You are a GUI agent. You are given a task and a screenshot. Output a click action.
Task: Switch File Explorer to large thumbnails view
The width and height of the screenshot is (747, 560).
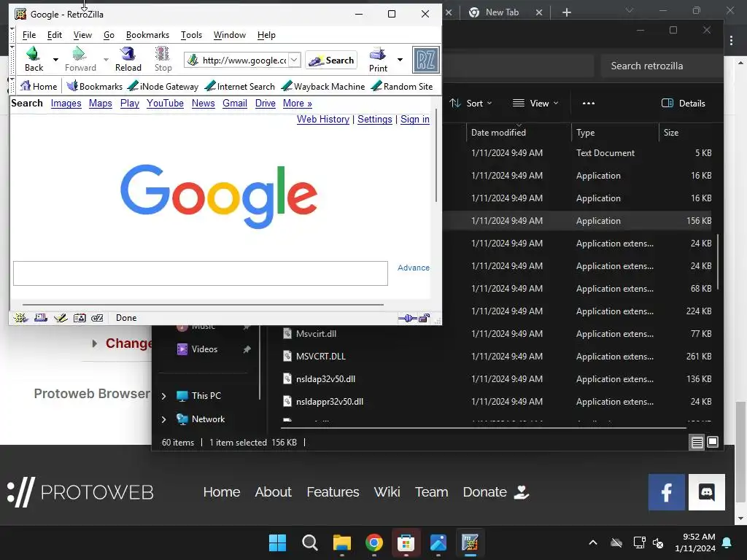click(713, 443)
